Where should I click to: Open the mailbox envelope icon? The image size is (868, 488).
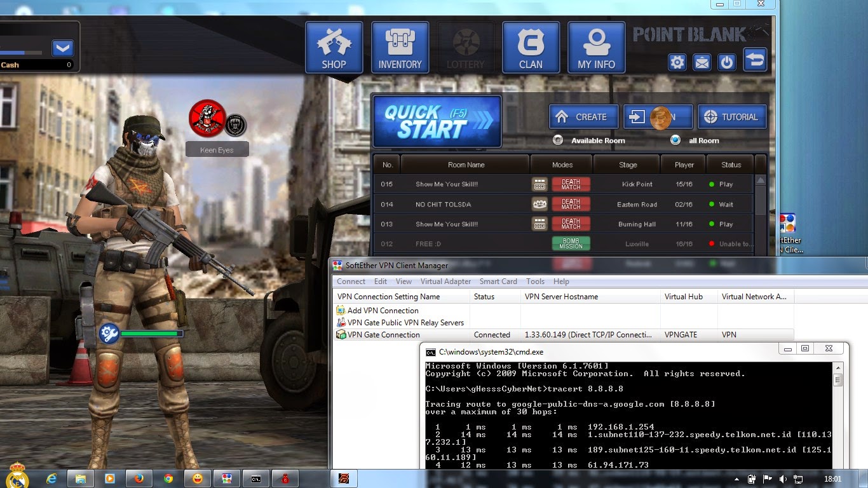coord(702,62)
